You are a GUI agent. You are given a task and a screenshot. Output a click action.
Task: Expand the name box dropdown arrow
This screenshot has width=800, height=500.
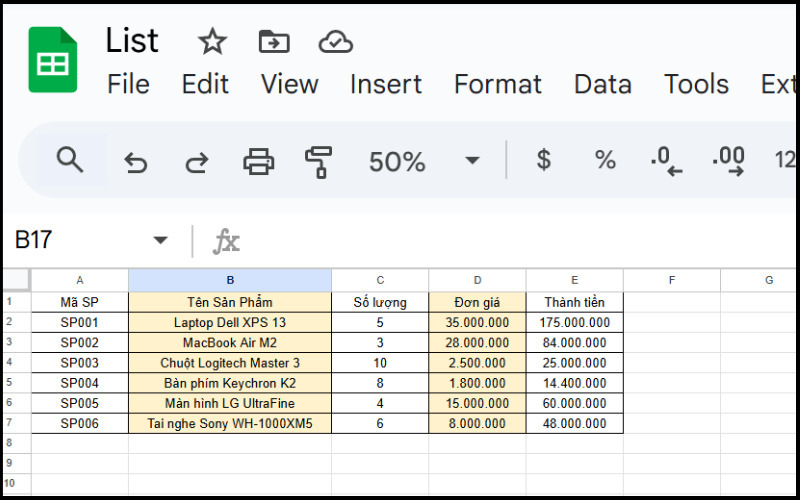coord(160,240)
